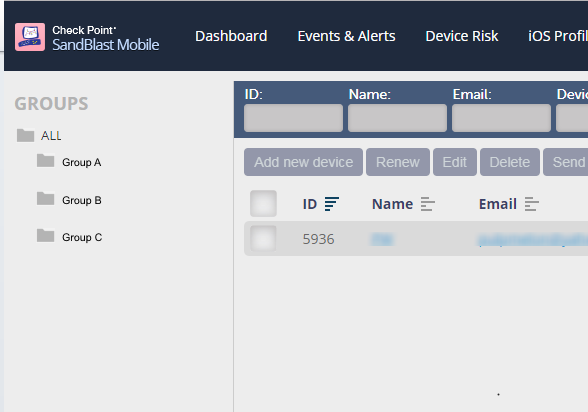The width and height of the screenshot is (588, 412).
Task: Open the blurred email link in row 5936
Action: (532, 240)
